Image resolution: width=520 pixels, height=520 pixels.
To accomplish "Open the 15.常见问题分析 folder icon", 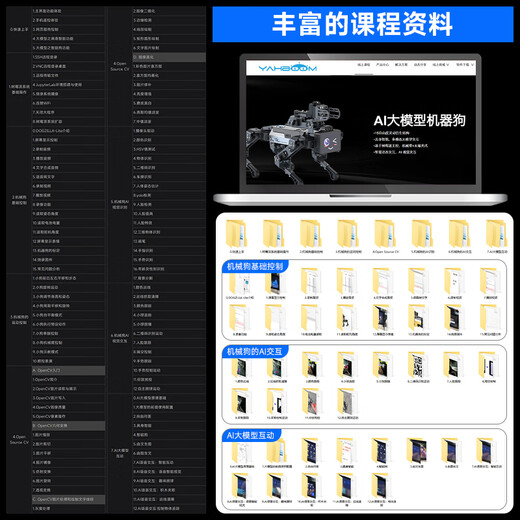I will click(x=490, y=318).
